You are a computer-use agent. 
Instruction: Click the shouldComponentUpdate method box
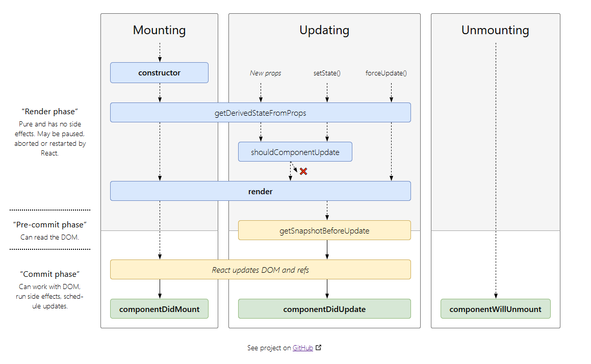[x=295, y=152]
